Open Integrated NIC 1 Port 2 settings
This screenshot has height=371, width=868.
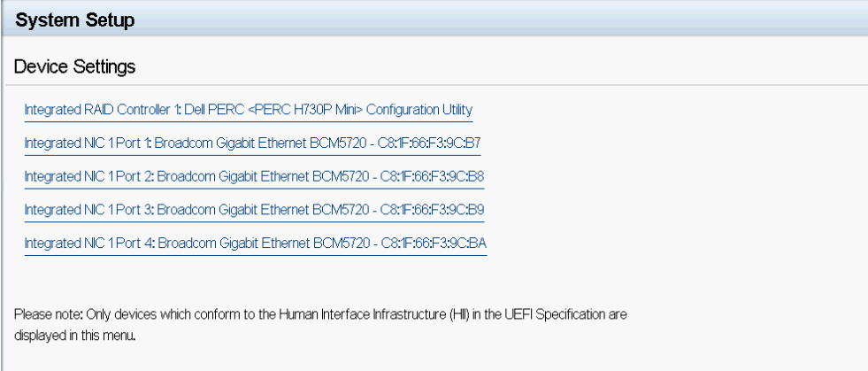click(x=254, y=176)
